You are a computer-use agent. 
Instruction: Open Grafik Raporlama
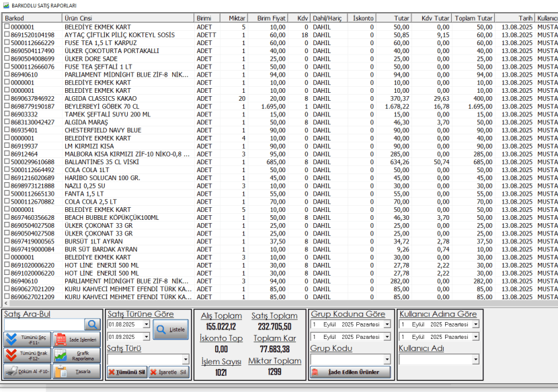pos(77,355)
